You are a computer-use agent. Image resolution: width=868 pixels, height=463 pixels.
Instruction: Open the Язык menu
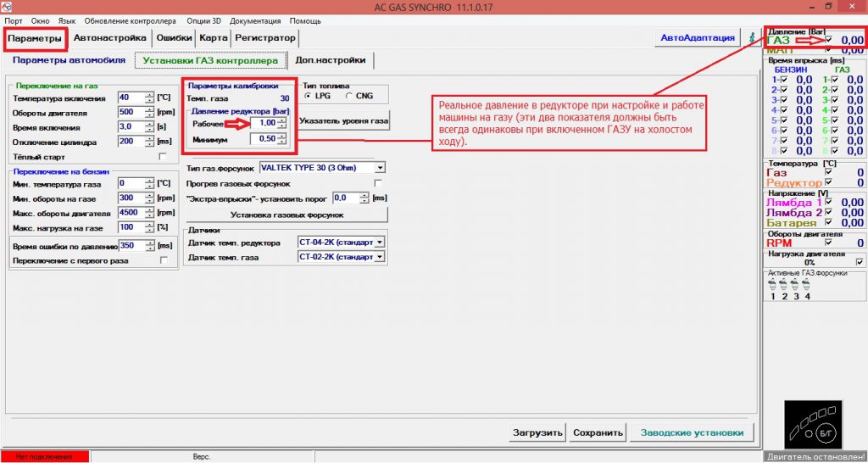click(x=67, y=21)
